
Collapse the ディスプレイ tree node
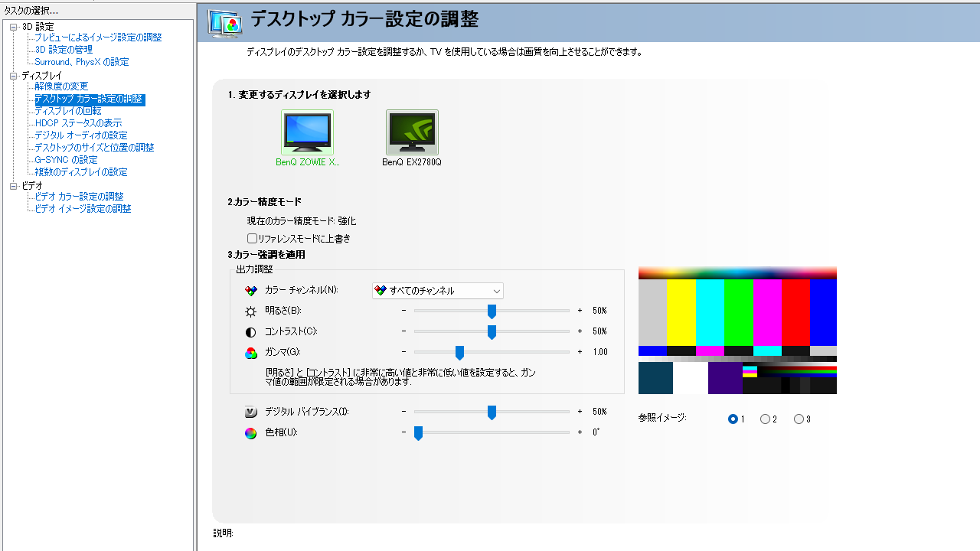click(x=13, y=76)
